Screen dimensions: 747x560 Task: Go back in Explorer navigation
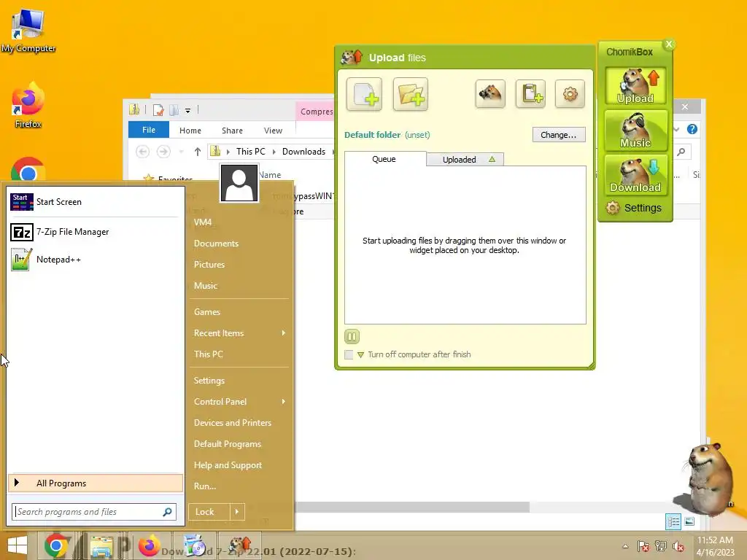point(142,152)
